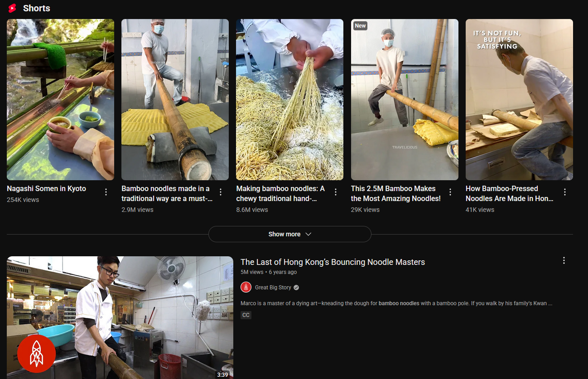Open options menu for 2.5M Bamboo short
Image resolution: width=588 pixels, height=379 pixels.
450,192
